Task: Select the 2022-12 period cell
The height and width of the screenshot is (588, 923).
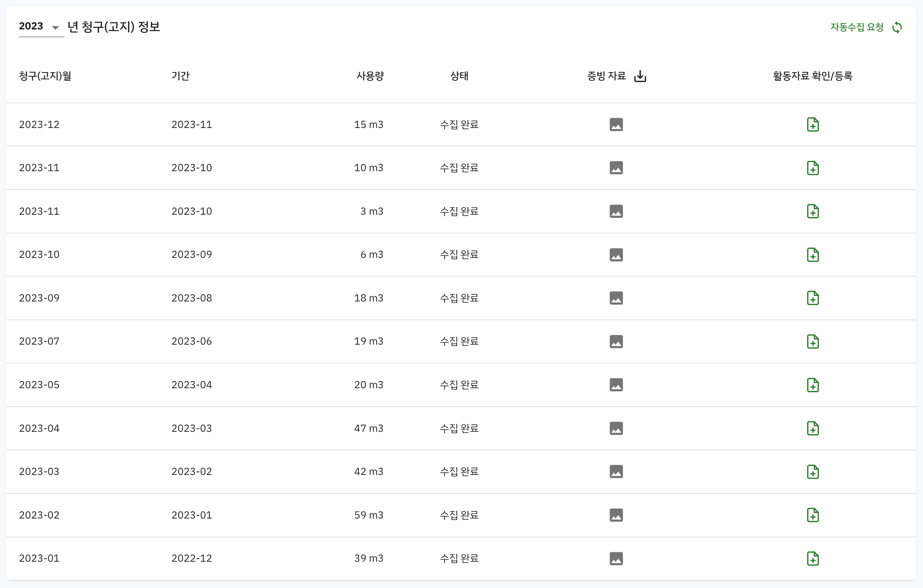Action: [x=192, y=559]
